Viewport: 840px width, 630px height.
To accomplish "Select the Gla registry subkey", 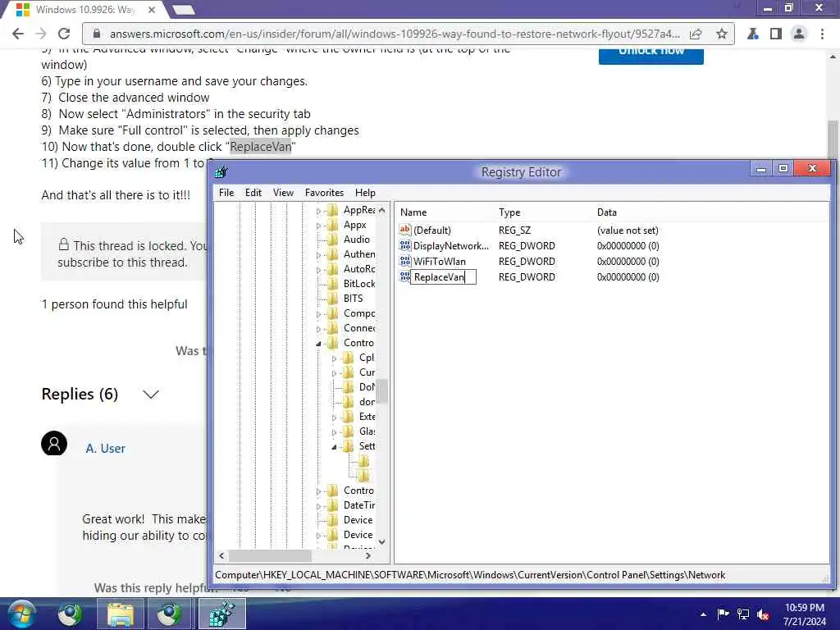I will click(x=367, y=431).
